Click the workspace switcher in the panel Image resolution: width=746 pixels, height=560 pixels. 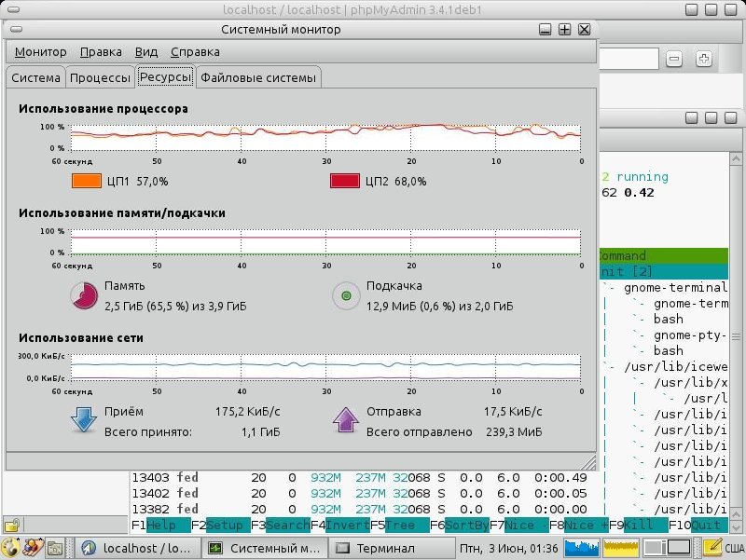point(667,548)
